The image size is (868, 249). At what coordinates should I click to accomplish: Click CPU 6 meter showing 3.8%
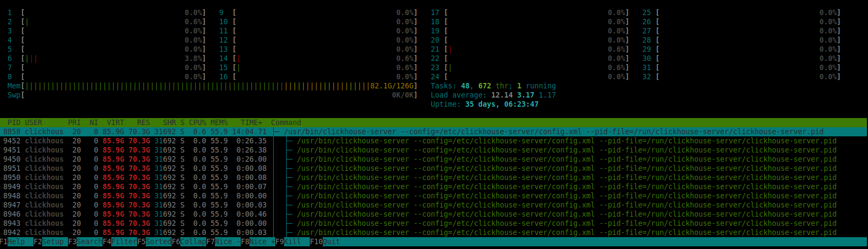[107, 58]
